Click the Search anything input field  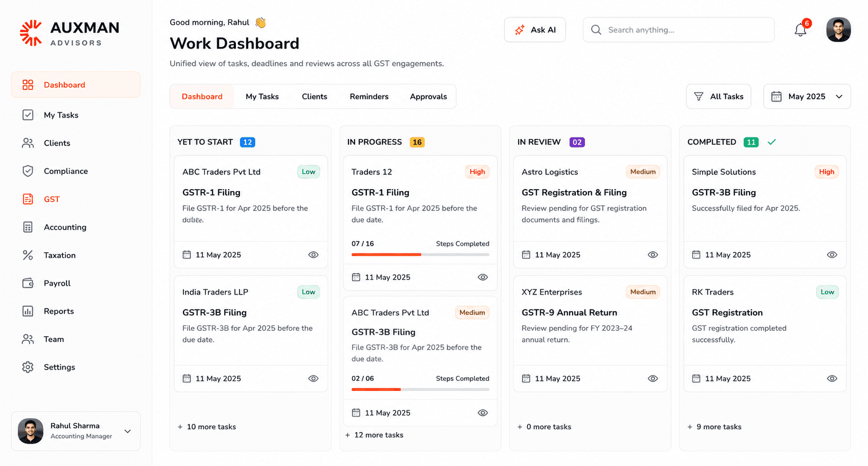678,30
